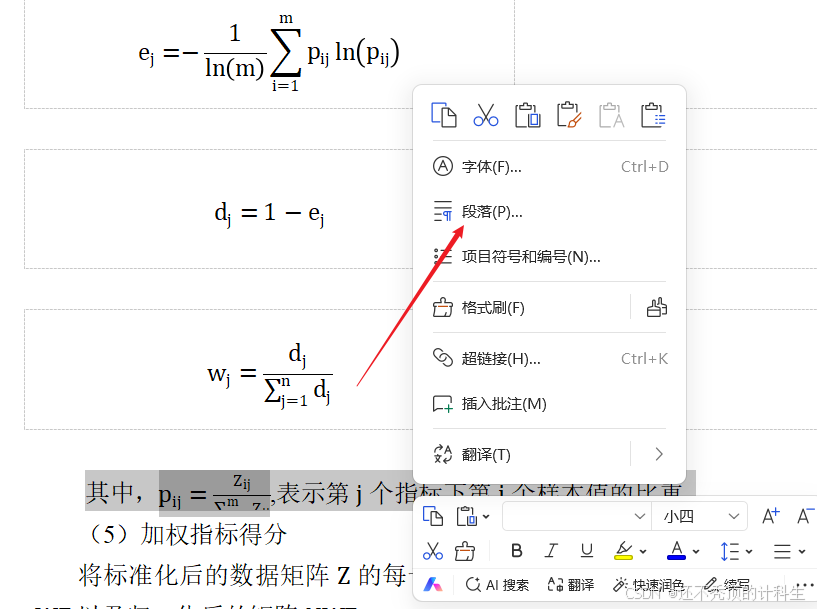Click the ej entropy formula in the document
The height and width of the screenshot is (609, 817).
coord(269,53)
